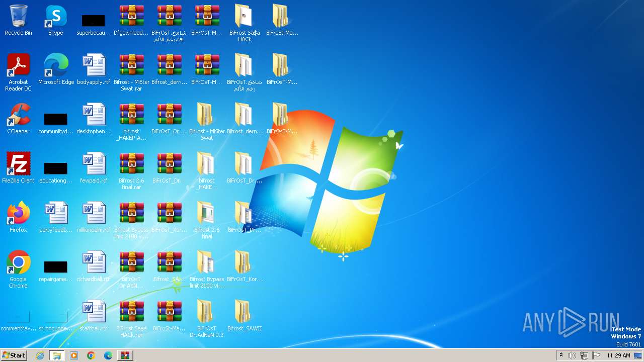Select the Recycle Bin desktop icon
Viewport: 644px width, 362px height.
tap(18, 20)
